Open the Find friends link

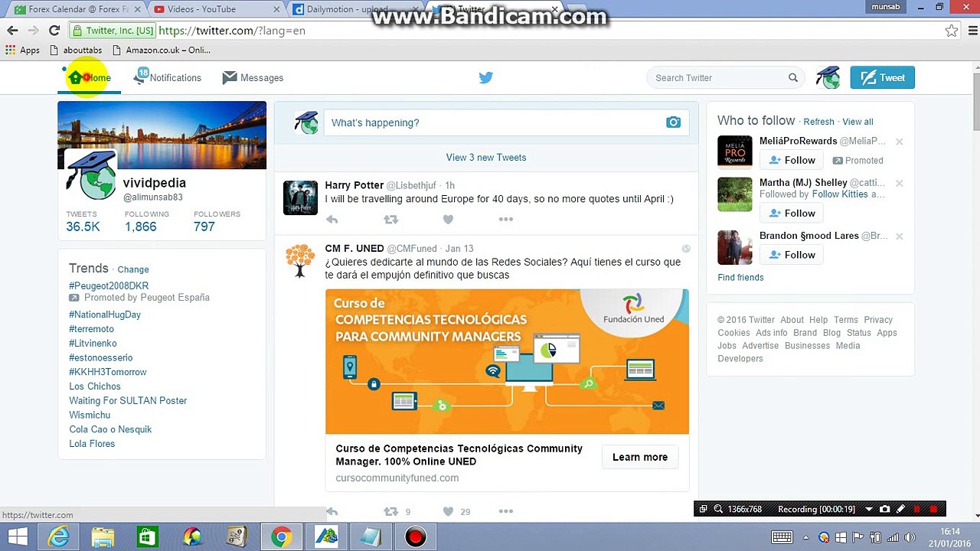(x=740, y=278)
